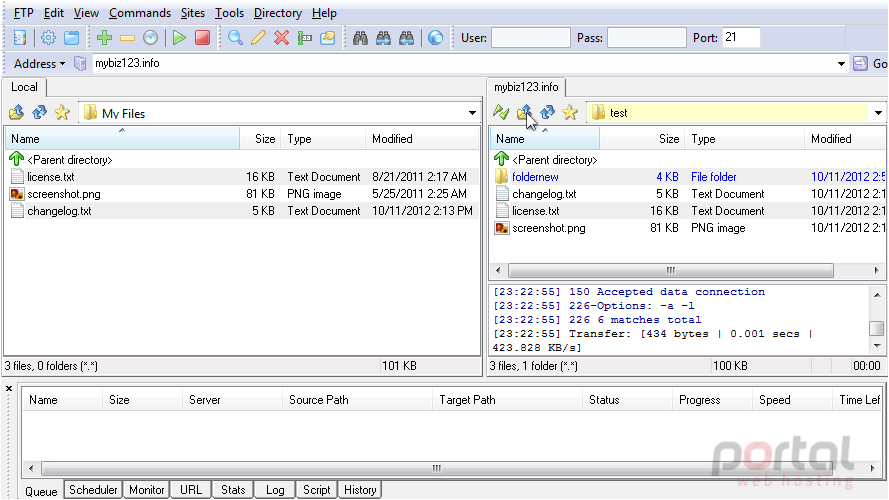Expand the My Files folder dropdown

(x=472, y=113)
